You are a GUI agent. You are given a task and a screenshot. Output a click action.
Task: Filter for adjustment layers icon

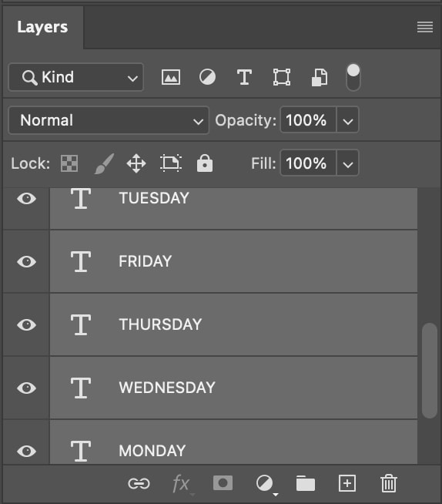207,77
